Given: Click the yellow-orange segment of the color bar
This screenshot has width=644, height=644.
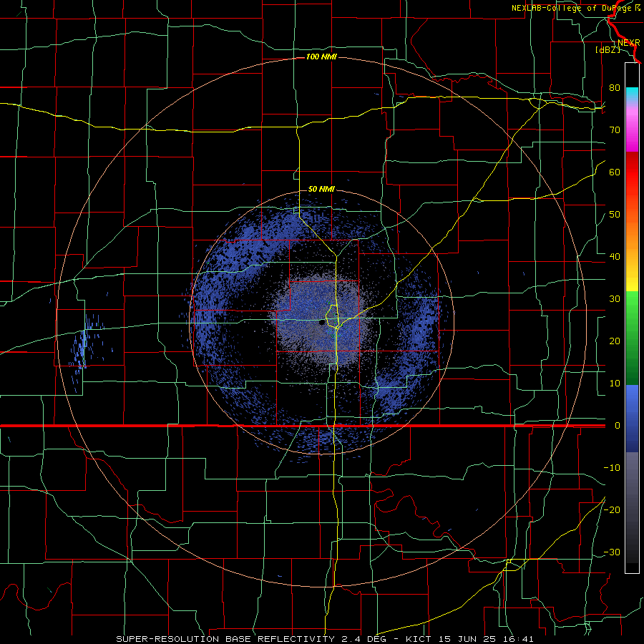Looking at the screenshot, I should pyautogui.click(x=632, y=262).
